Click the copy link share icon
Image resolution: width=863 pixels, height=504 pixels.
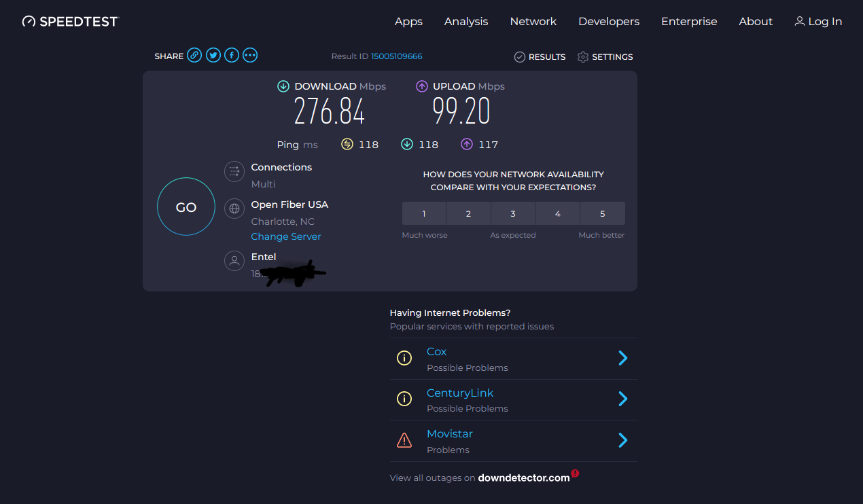tap(194, 56)
